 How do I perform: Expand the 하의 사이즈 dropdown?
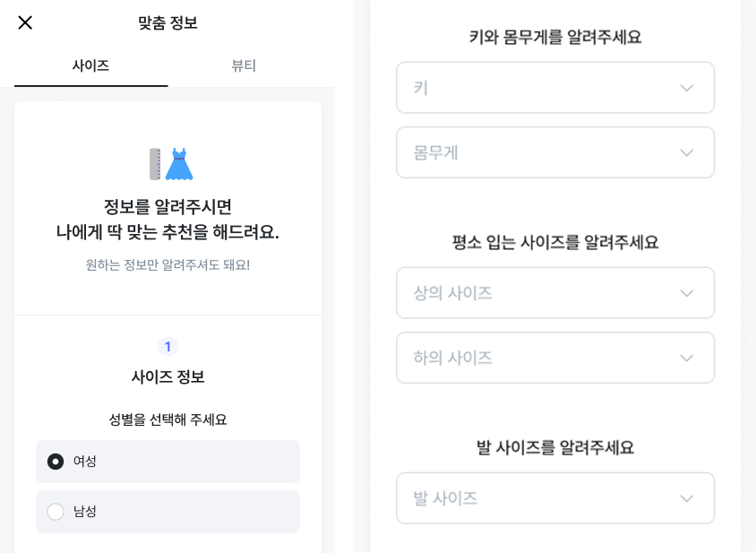click(555, 358)
